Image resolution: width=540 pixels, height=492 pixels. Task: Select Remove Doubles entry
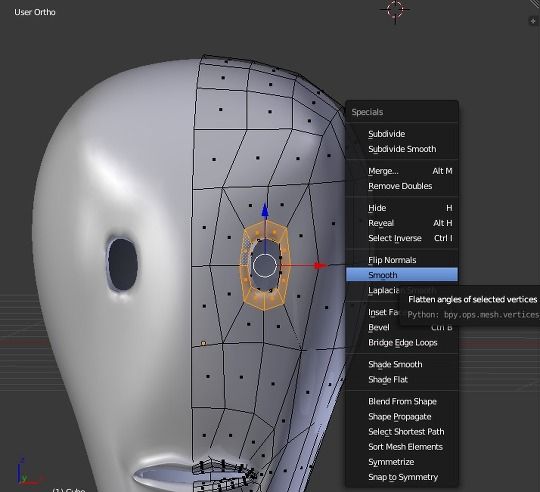402,186
